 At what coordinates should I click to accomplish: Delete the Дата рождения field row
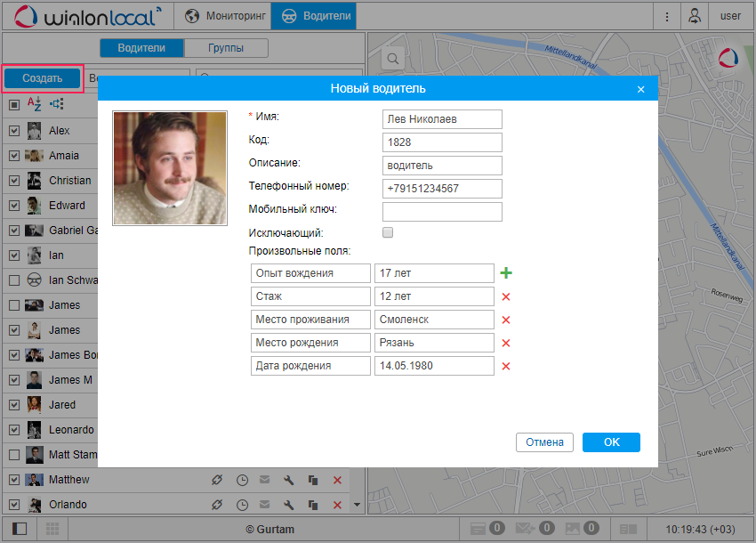(x=506, y=366)
